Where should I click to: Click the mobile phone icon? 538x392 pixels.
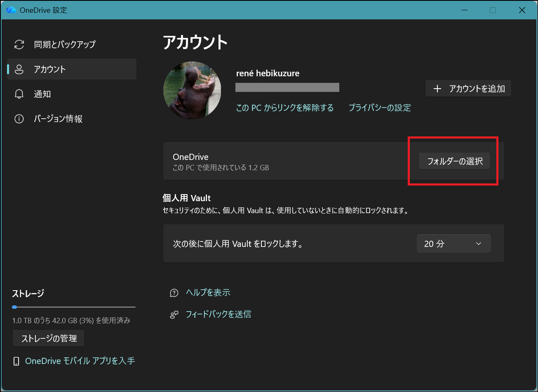click(16, 361)
